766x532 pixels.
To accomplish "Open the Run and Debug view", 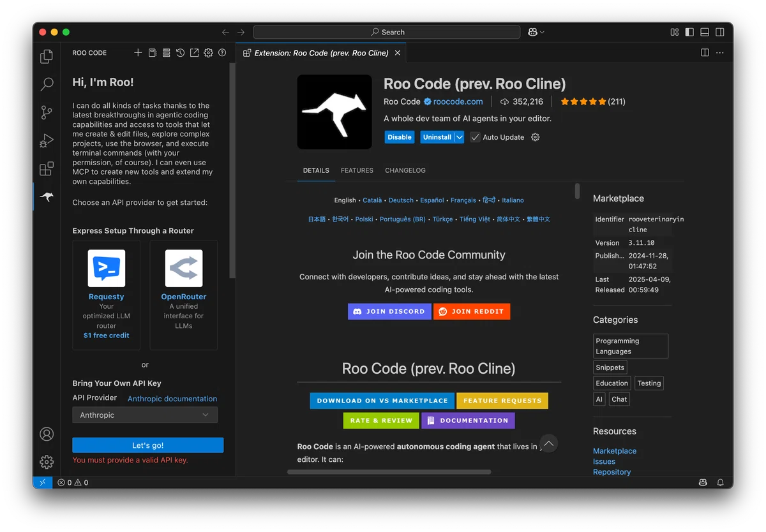I will [47, 140].
